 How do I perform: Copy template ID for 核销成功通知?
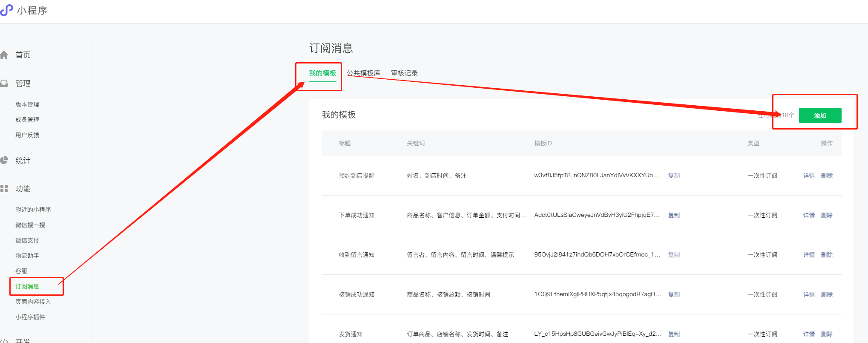click(x=674, y=294)
